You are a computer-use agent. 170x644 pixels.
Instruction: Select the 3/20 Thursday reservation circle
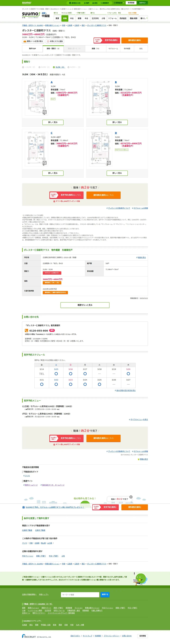tap(128, 374)
